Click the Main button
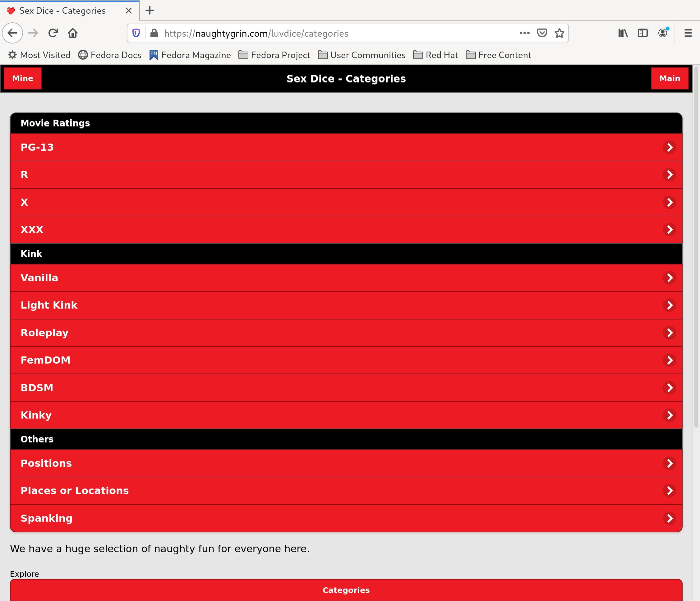The height and width of the screenshot is (601, 700). [x=670, y=78]
